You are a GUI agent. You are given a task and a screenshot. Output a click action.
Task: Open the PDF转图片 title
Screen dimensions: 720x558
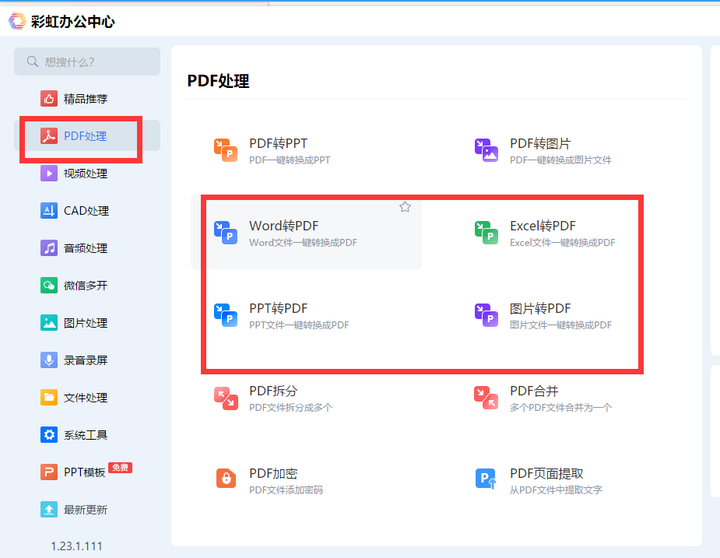pyautogui.click(x=540, y=143)
